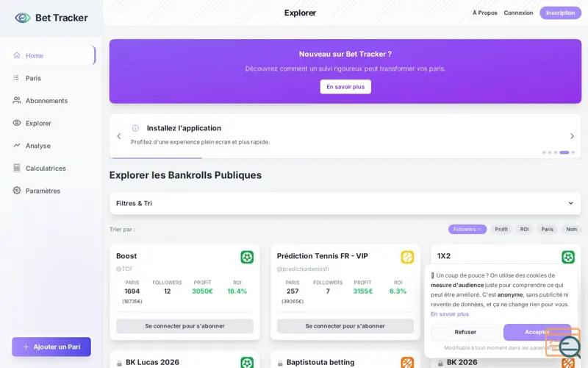Click the Analyse chart-line icon
Image resolution: width=588 pixels, height=368 pixels.
17,145
